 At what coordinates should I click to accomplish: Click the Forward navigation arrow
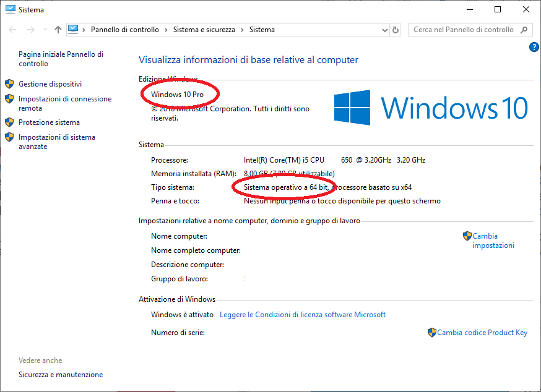pos(31,30)
